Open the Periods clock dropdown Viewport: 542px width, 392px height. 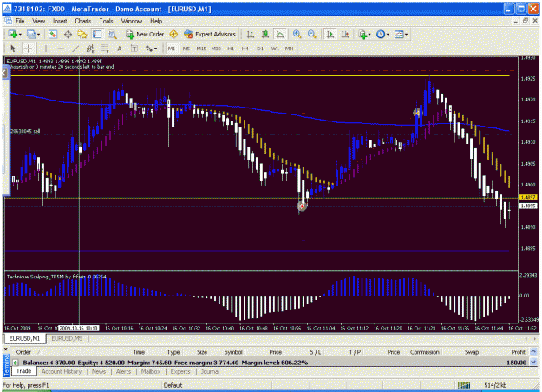382,34
